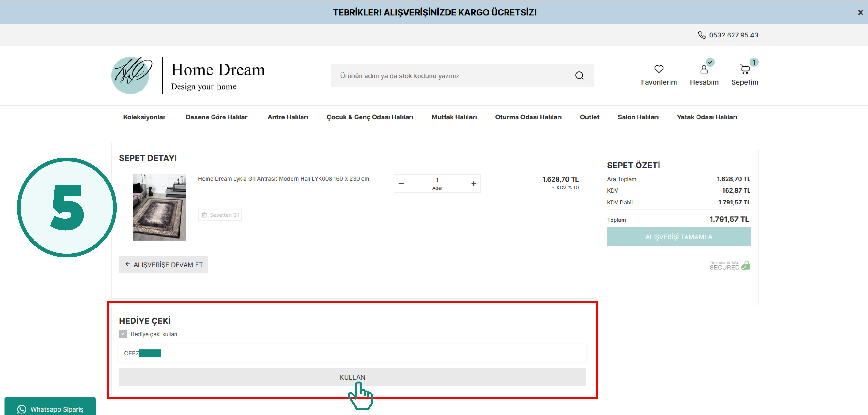The image size is (868, 415).
Task: Remove item with Sepetten Sil
Action: coord(220,215)
